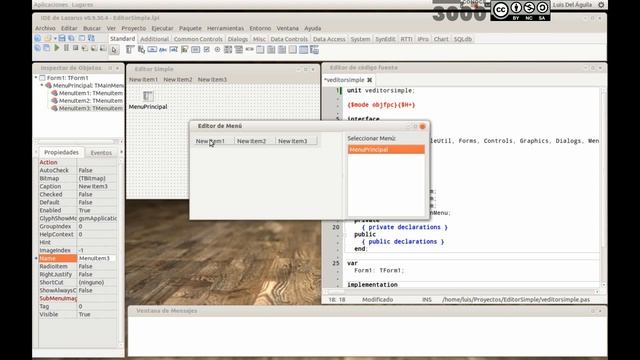Select New Item2 in Editor de Menú

tap(251, 141)
